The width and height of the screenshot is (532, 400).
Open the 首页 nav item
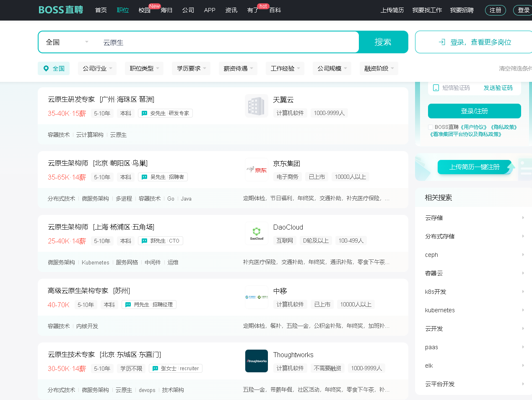click(101, 10)
